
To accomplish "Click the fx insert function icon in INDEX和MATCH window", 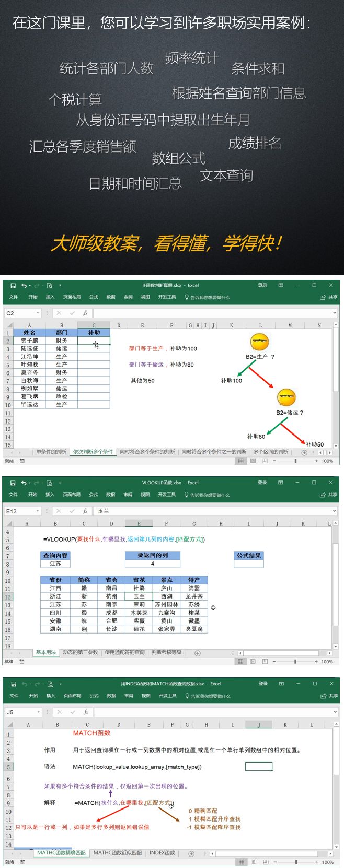I will (86, 712).
